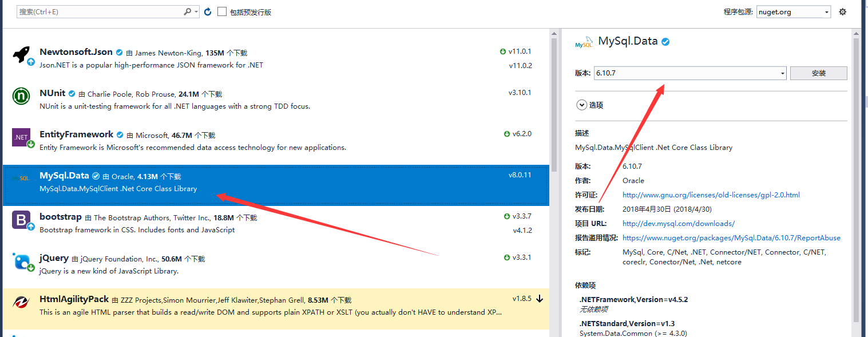Click the v11.0.2 Newtonsoft update version

(521, 65)
